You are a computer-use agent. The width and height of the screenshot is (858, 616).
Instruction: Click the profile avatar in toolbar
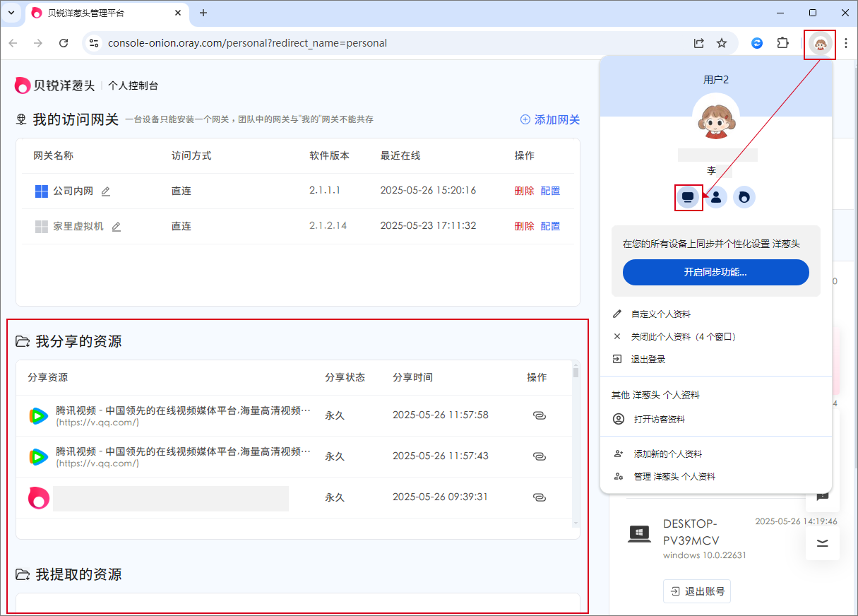click(820, 45)
